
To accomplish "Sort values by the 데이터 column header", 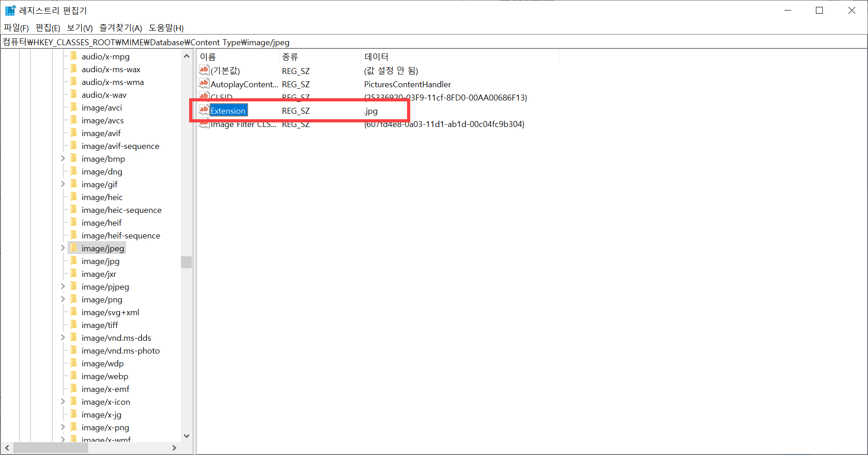I will click(x=460, y=57).
